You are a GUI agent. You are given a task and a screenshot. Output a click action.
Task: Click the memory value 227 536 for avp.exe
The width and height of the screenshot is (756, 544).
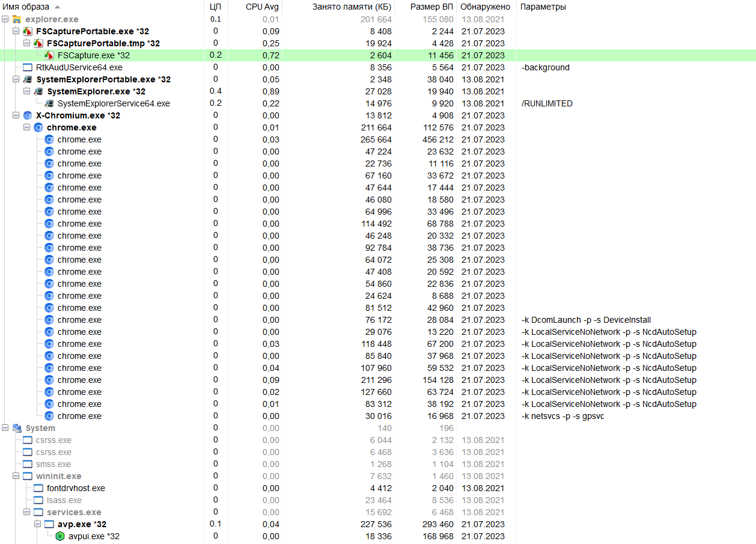pyautogui.click(x=376, y=524)
